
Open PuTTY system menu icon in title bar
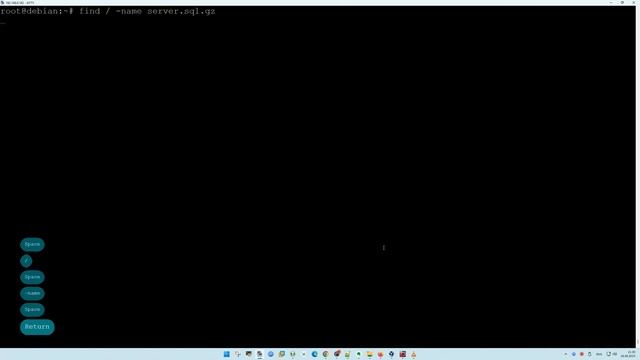[2, 2]
